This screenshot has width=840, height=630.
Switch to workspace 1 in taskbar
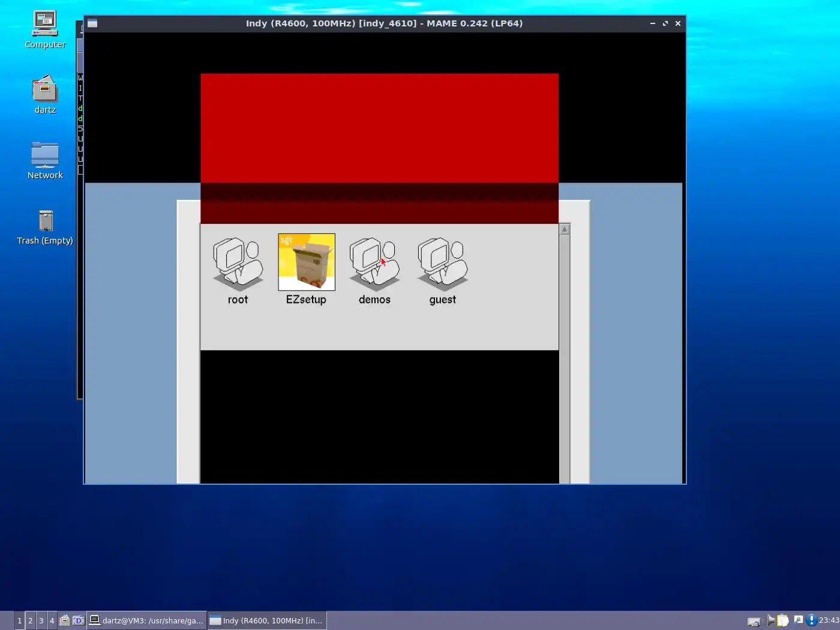(19, 620)
